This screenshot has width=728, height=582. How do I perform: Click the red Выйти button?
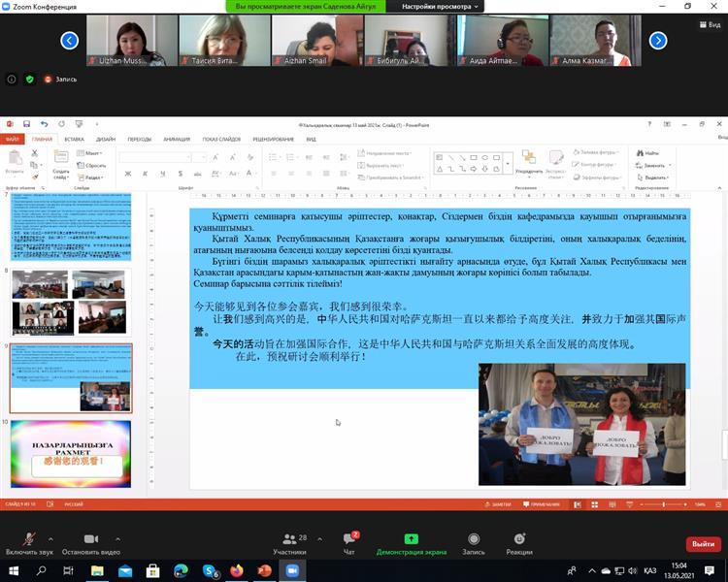[701, 544]
